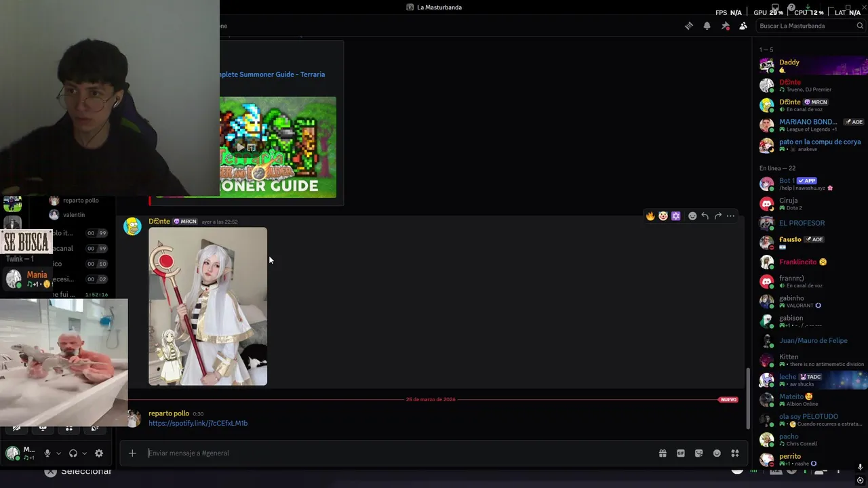Click valentin in voice channel list

tap(74, 215)
